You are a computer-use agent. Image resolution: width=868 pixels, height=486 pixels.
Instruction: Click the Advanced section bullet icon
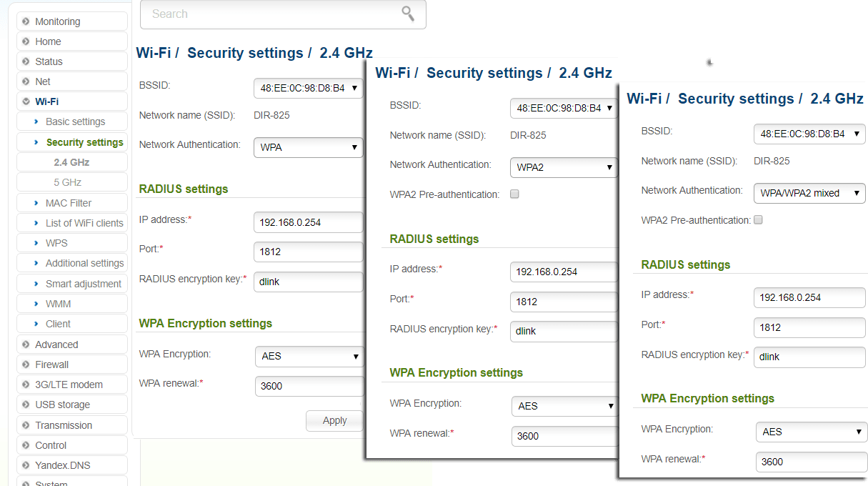click(x=26, y=344)
